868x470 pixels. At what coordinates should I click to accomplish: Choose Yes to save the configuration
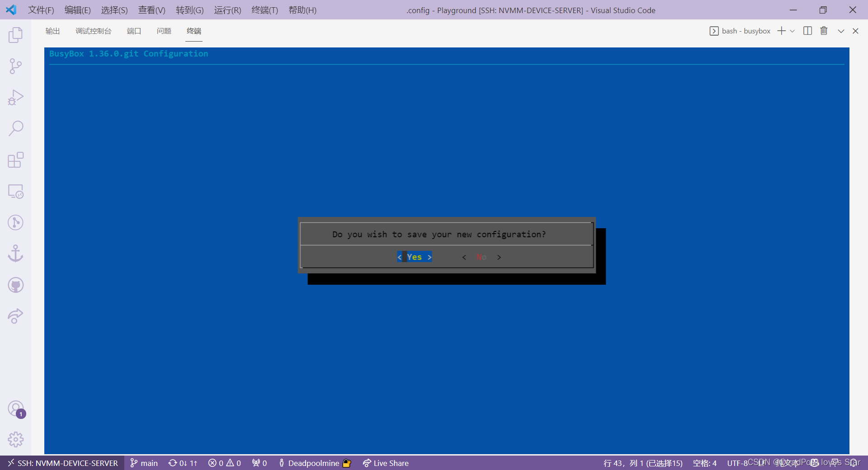click(415, 257)
